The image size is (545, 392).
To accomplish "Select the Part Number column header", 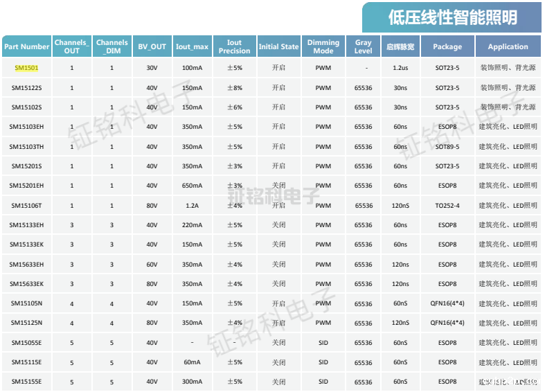I will [x=27, y=46].
